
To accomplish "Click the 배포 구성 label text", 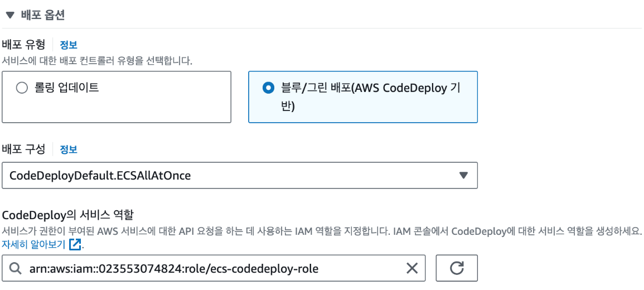I will coord(24,149).
